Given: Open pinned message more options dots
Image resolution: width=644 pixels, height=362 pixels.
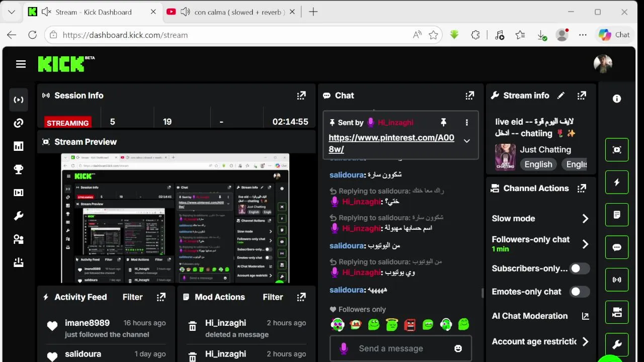Looking at the screenshot, I should click(x=467, y=122).
